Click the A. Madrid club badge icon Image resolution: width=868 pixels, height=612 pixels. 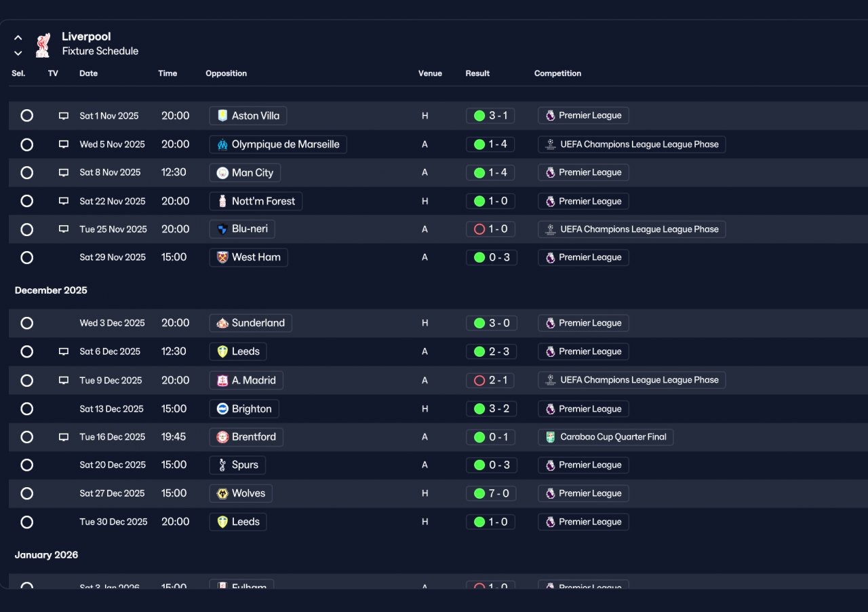222,381
